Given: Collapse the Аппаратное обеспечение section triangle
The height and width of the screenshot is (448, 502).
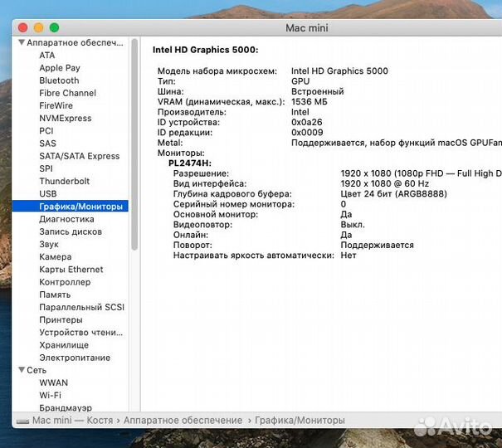Looking at the screenshot, I should click(x=22, y=42).
